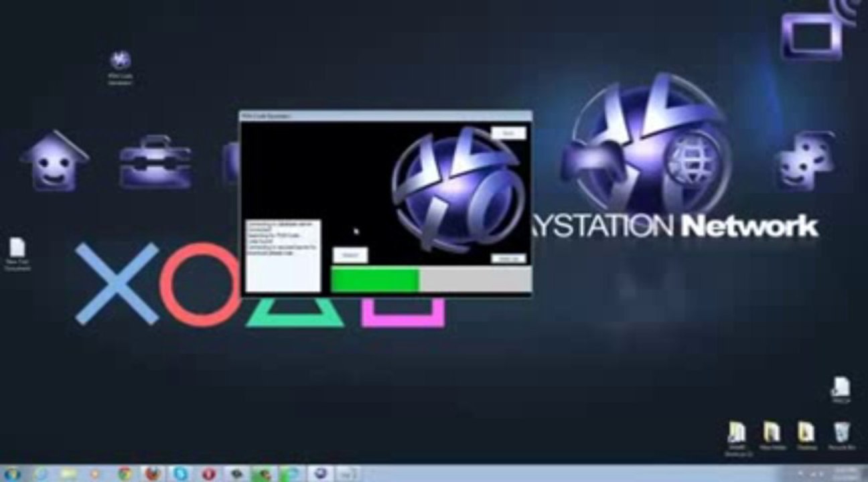The width and height of the screenshot is (868, 482).
Task: Click the PSN Code Generator title bar
Action: [x=386, y=116]
